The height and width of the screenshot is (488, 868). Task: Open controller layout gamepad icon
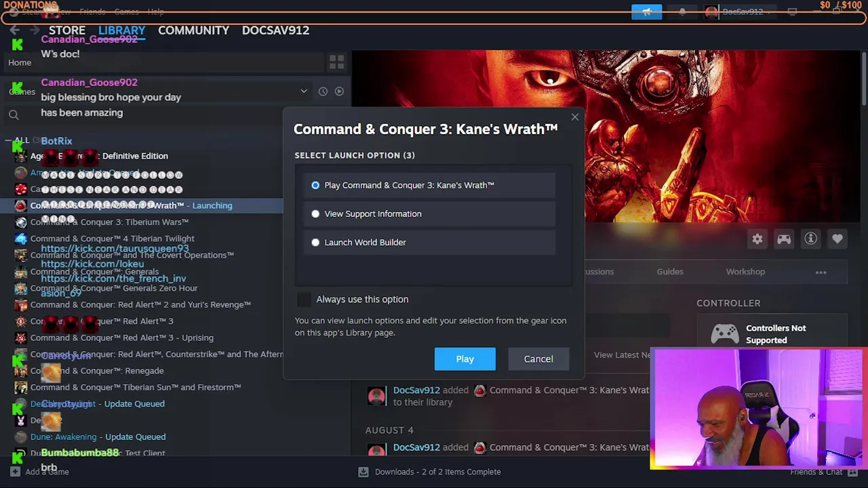pyautogui.click(x=784, y=239)
